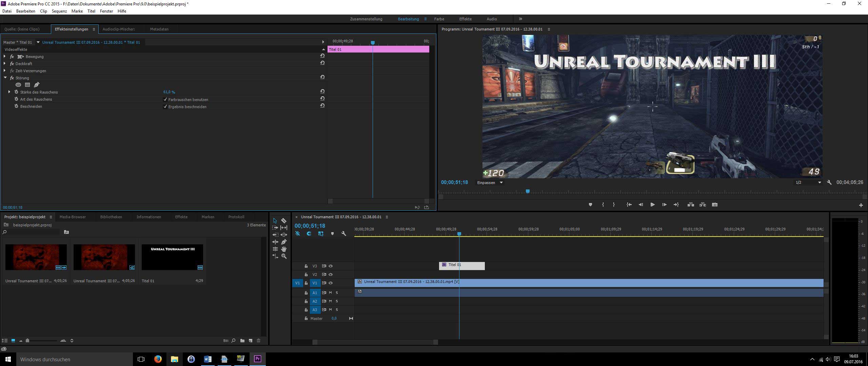Solo audio track A2
Image resolution: width=868 pixels, height=366 pixels.
click(337, 301)
